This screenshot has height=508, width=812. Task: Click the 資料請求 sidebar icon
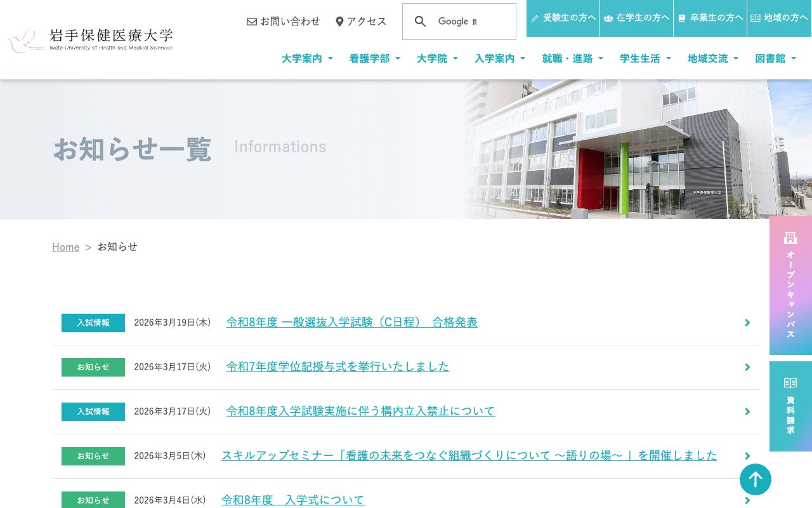790,383
